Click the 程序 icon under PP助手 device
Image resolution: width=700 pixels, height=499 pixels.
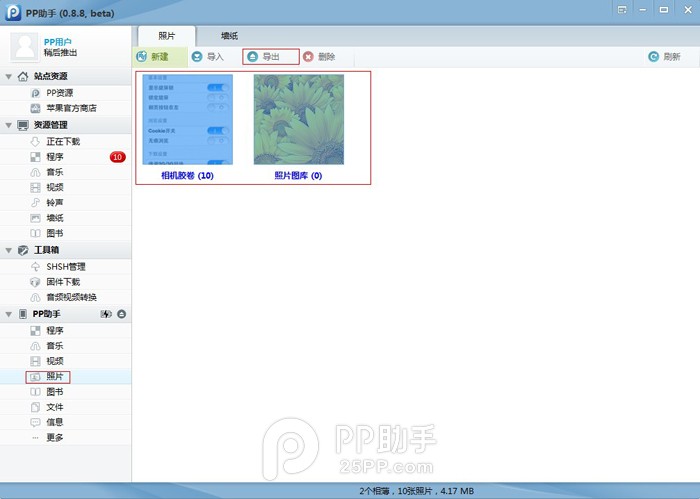pyautogui.click(x=35, y=331)
